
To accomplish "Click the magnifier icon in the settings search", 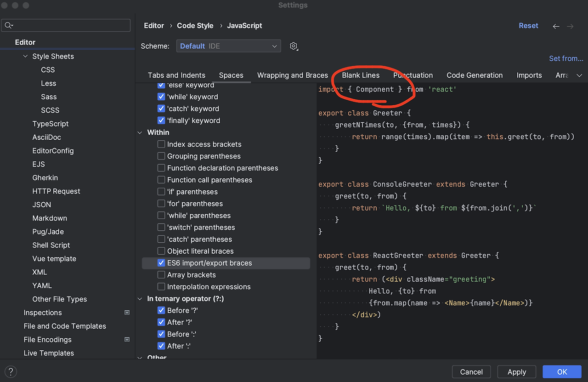I will point(8,25).
